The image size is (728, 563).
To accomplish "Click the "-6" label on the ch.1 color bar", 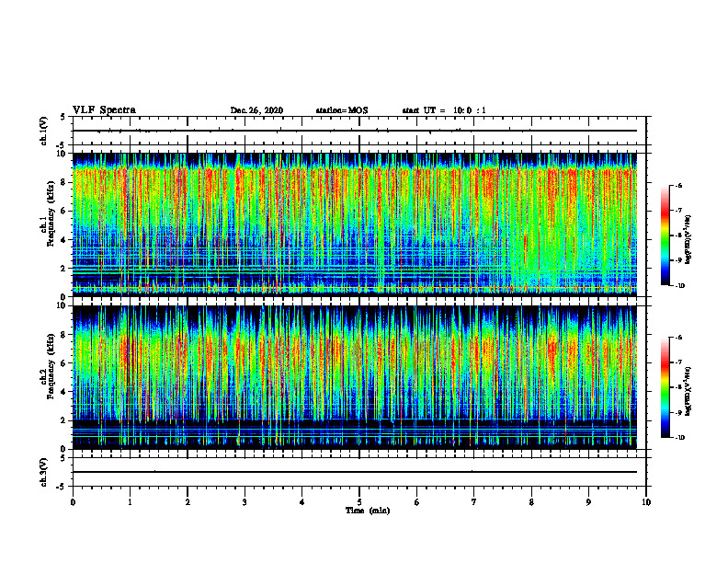I will pyautogui.click(x=678, y=185).
